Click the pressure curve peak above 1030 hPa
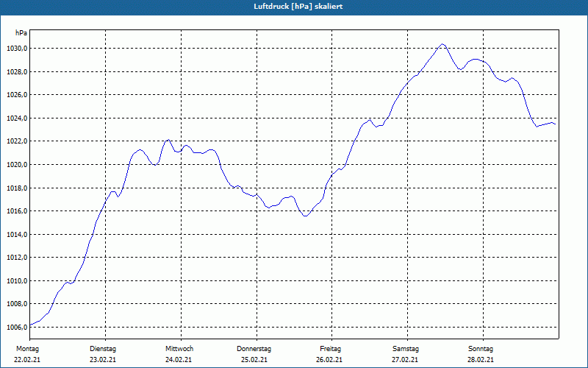 click(442, 44)
